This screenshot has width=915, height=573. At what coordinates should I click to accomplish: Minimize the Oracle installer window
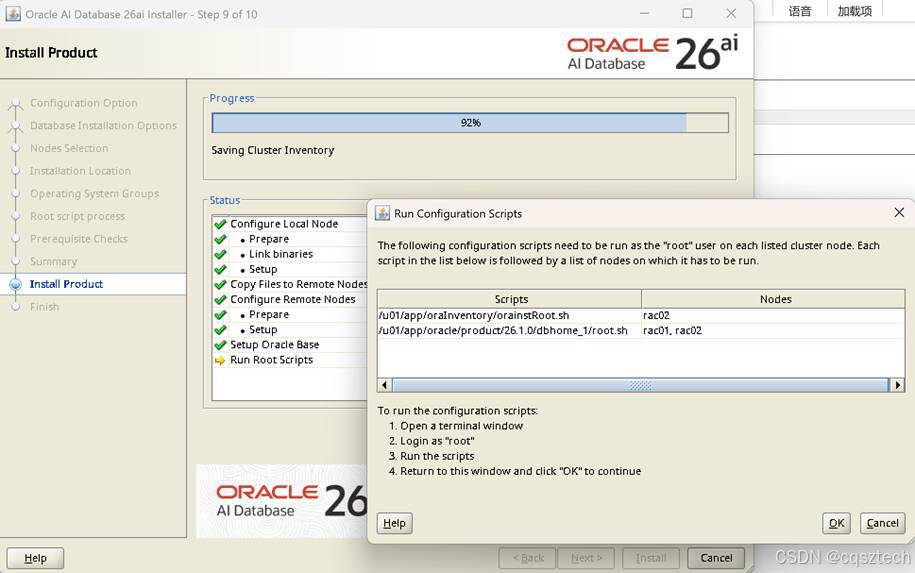point(644,13)
